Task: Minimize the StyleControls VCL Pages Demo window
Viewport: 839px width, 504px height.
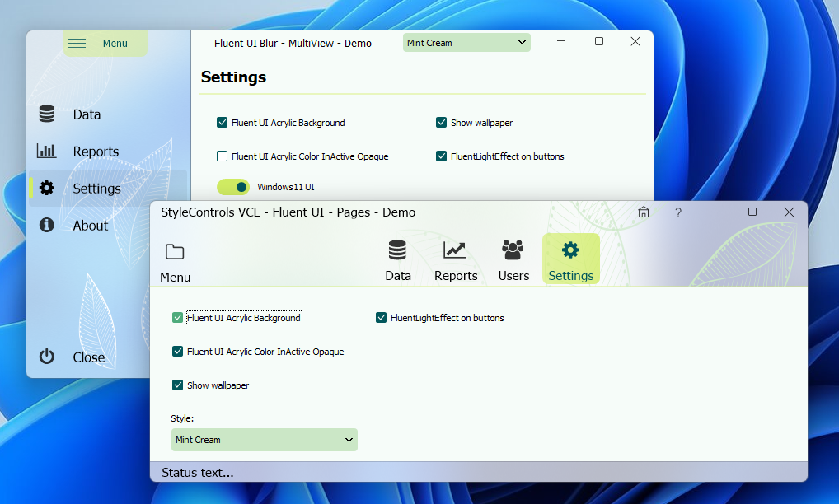Action: 715,212
